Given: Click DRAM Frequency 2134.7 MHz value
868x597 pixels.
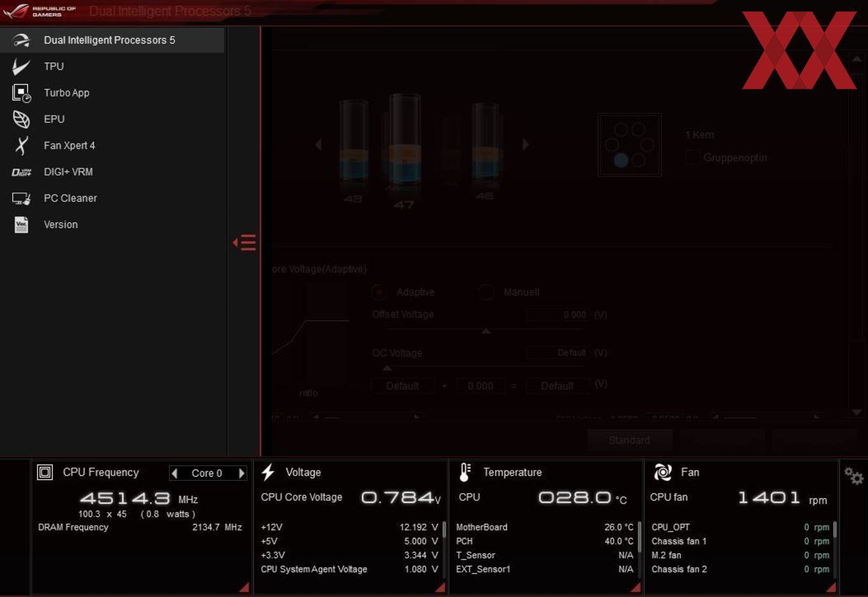Looking at the screenshot, I should (x=217, y=527).
